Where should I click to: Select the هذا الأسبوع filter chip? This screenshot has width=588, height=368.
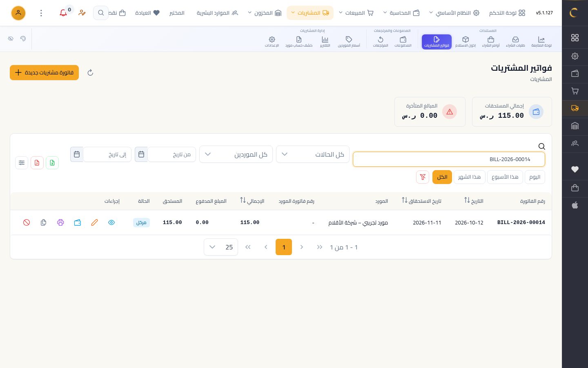coord(505,177)
